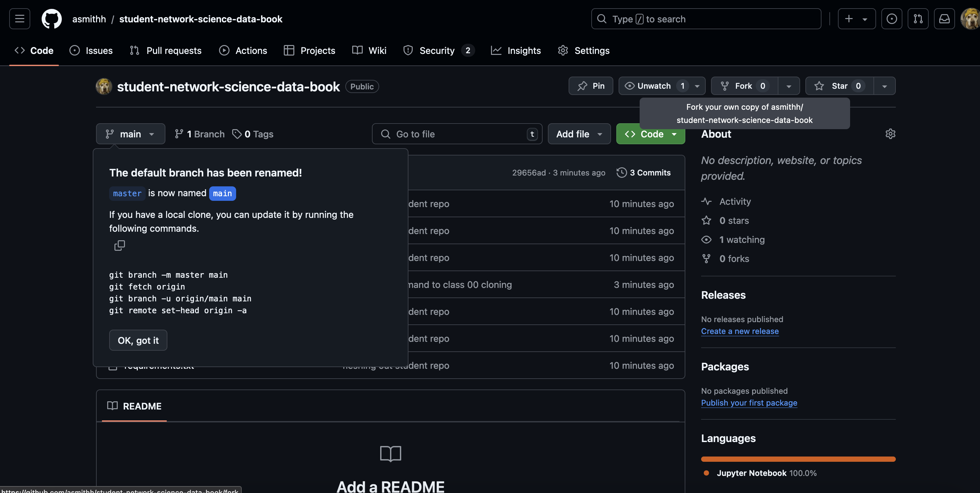980x493 pixels.
Task: View the 0 Tags list
Action: pos(253,134)
